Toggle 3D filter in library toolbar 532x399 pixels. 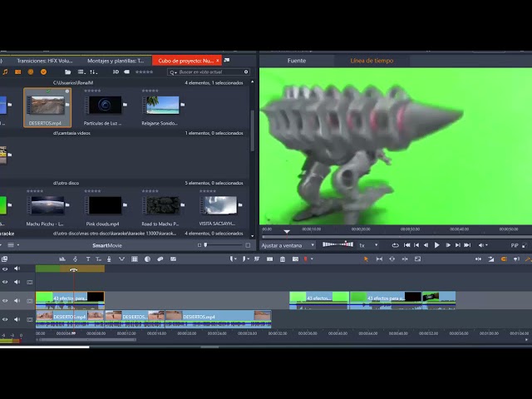click(x=116, y=72)
